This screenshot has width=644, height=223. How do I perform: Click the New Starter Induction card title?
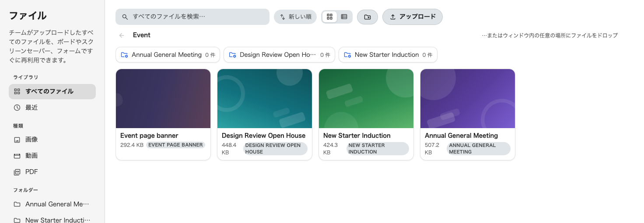(x=357, y=136)
